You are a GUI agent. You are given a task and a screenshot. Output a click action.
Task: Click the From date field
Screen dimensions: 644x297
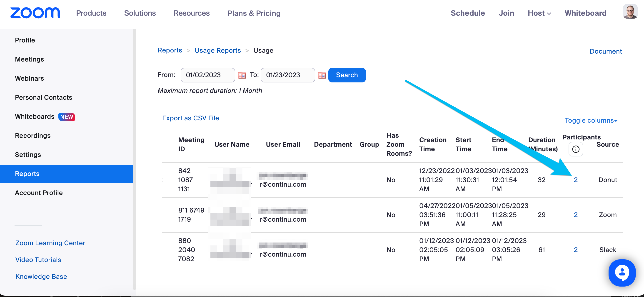[208, 75]
